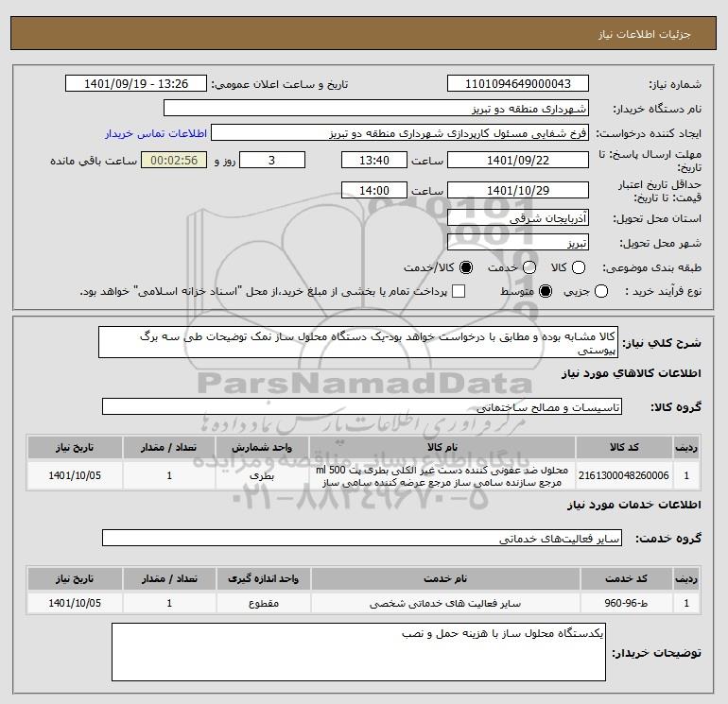Image resolution: width=728 pixels, height=704 pixels.
Task: Click the گروه کالا field تاسیسات و مصالح ساختمانی
Action: coord(362,406)
